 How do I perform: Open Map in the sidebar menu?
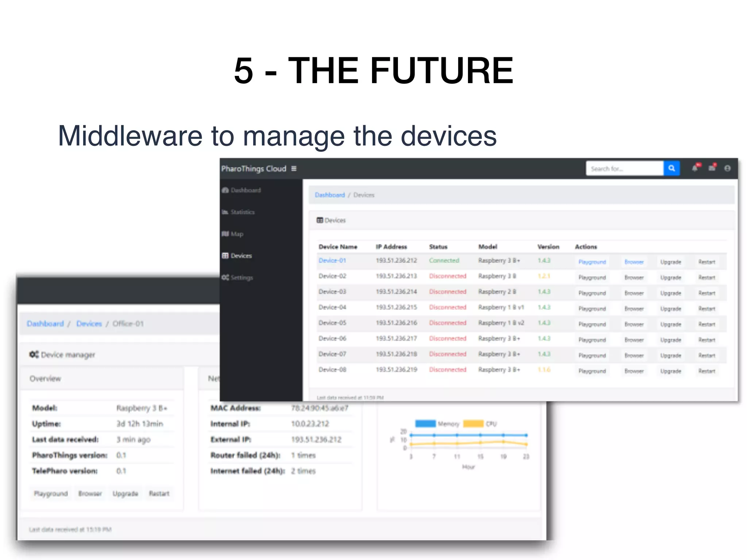coord(237,234)
